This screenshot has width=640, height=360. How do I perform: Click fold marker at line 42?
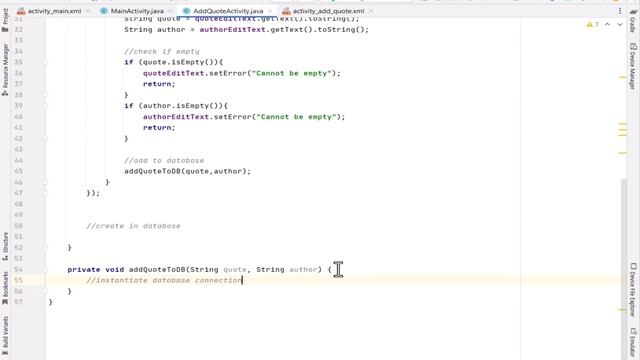pyautogui.click(x=45, y=139)
